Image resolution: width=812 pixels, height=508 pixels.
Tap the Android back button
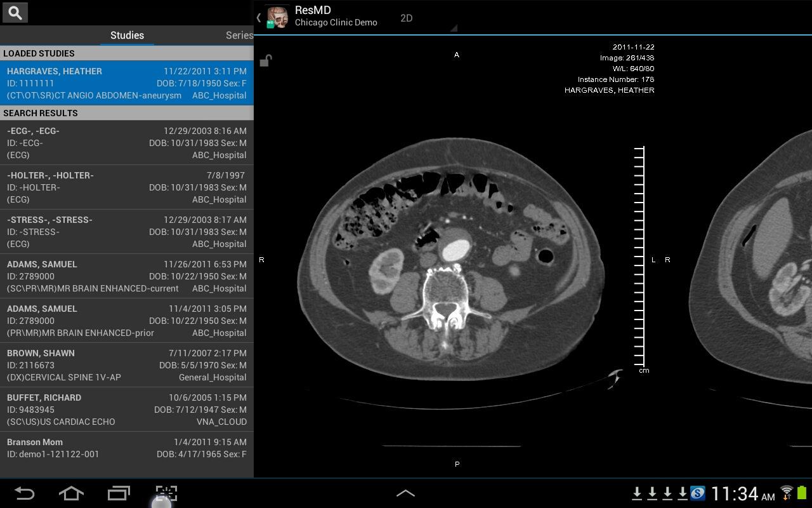(24, 493)
